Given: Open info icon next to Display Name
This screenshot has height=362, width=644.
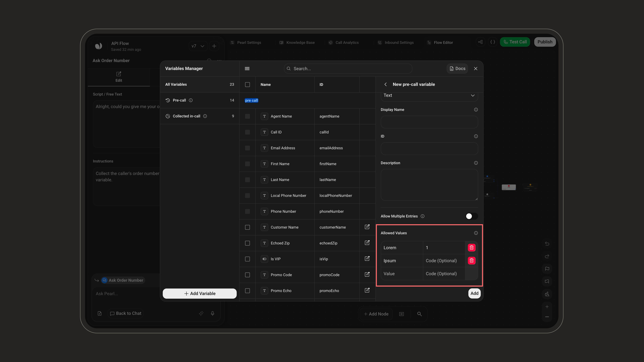Looking at the screenshot, I should (x=476, y=110).
